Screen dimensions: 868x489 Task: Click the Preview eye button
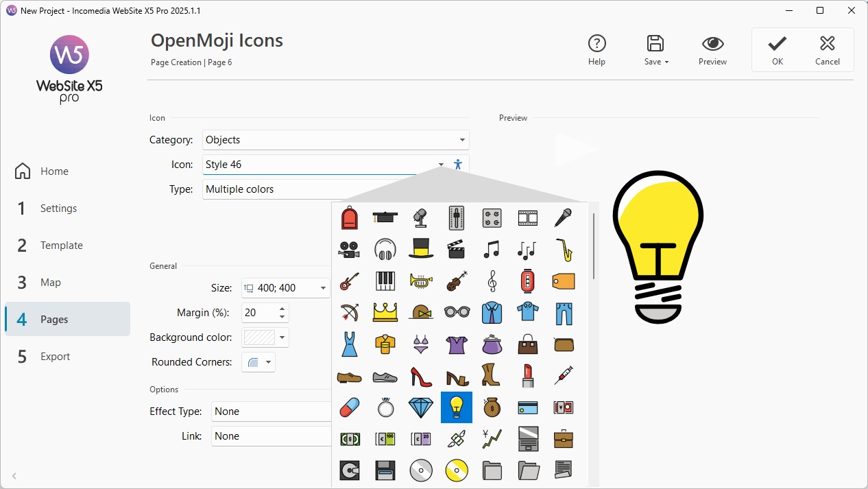(x=712, y=50)
